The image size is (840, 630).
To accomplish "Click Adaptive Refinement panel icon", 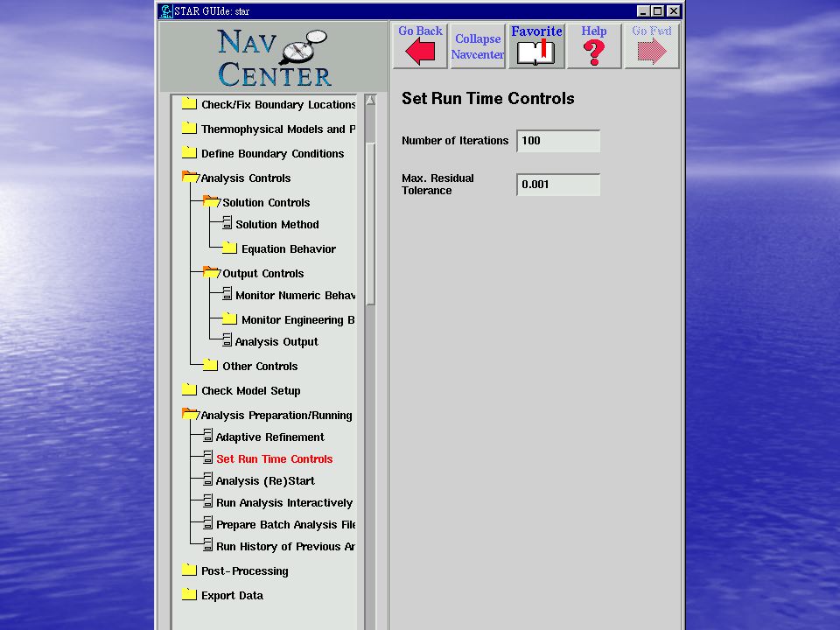I will [x=208, y=436].
